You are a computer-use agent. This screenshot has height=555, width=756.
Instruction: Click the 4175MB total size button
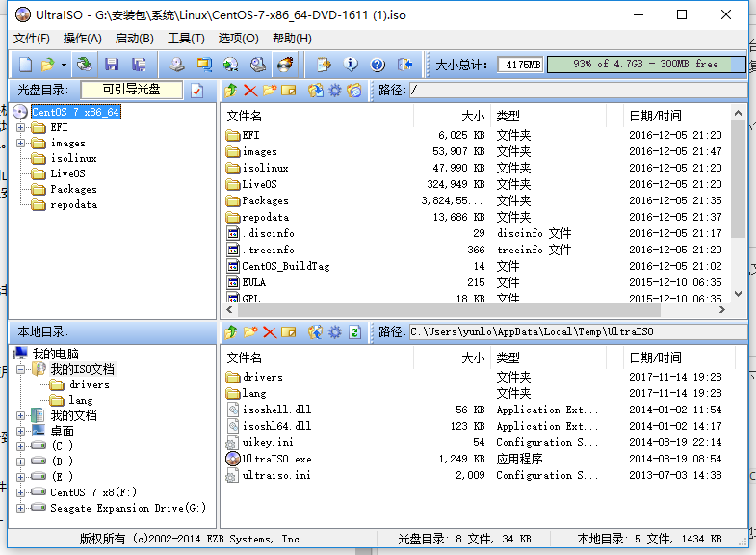[x=520, y=65]
